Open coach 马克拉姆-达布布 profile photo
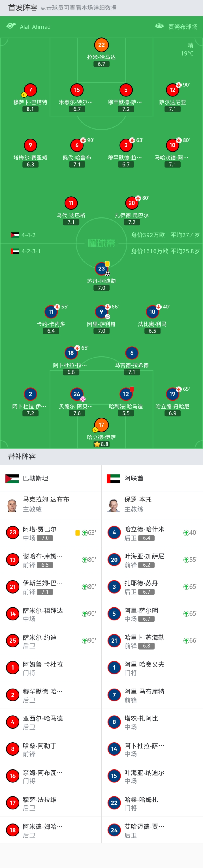This screenshot has height=868, width=203. (x=12, y=505)
